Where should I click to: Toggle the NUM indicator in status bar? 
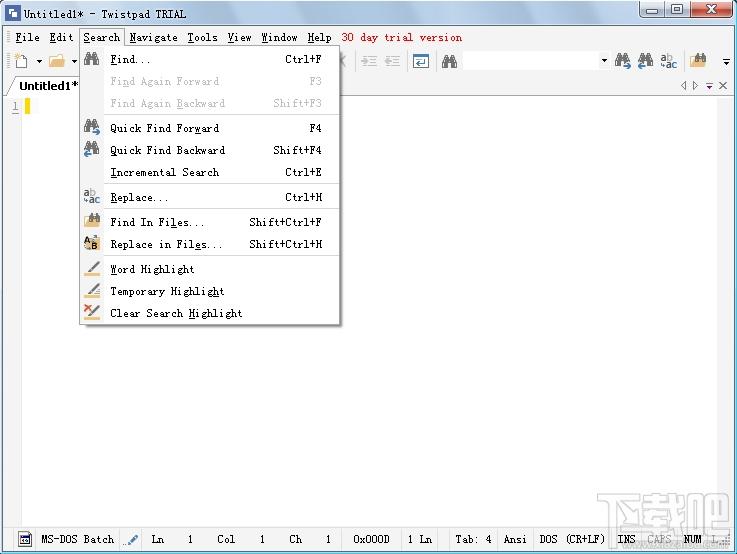tap(692, 539)
